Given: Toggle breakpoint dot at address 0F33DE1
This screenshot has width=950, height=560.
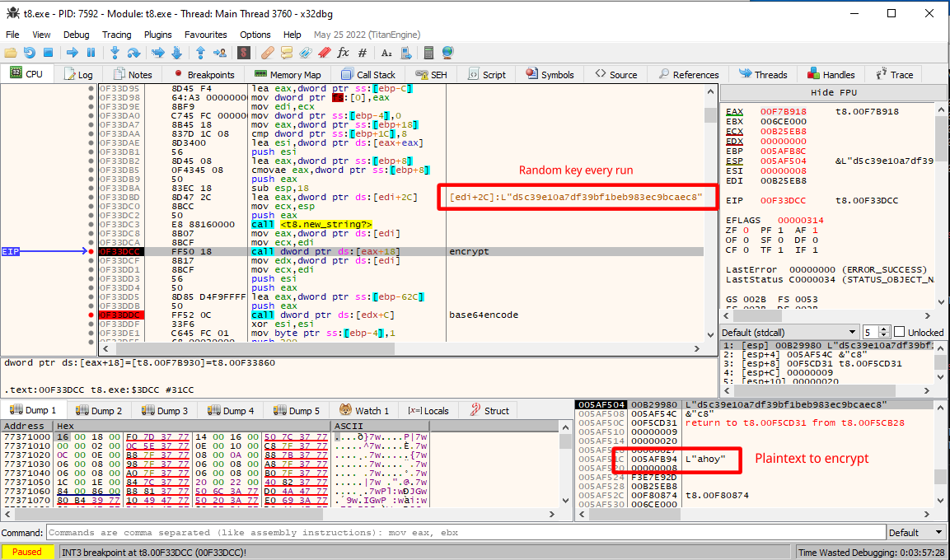Looking at the screenshot, I should (x=91, y=334).
